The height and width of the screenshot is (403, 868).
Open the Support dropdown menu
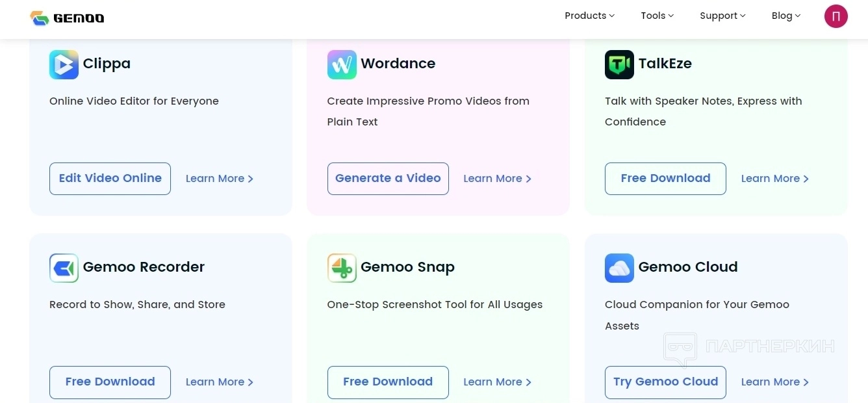[x=722, y=16]
